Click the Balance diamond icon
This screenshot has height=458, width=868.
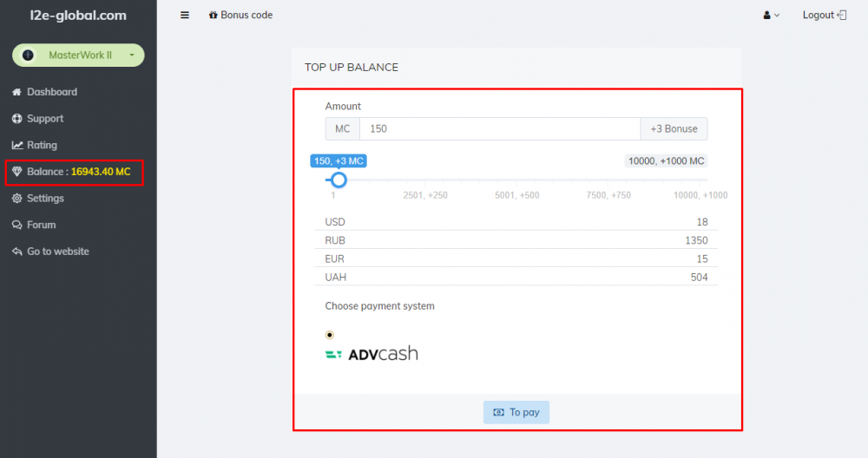click(17, 172)
